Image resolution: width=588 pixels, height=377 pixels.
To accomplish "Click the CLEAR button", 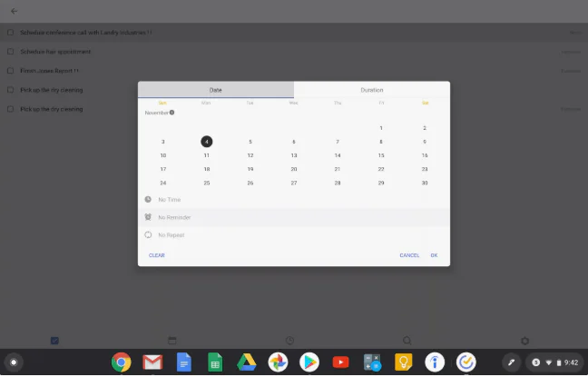I will [x=157, y=255].
